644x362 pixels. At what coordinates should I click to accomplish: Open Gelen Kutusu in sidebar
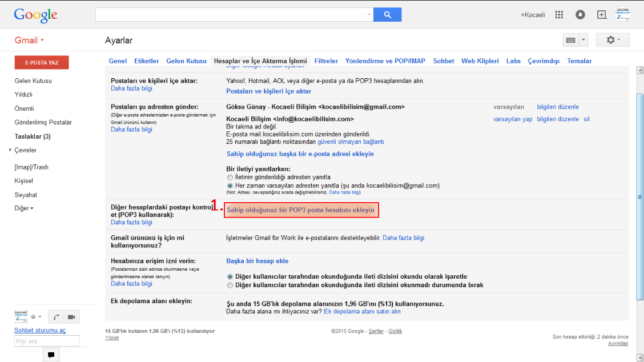click(33, 81)
